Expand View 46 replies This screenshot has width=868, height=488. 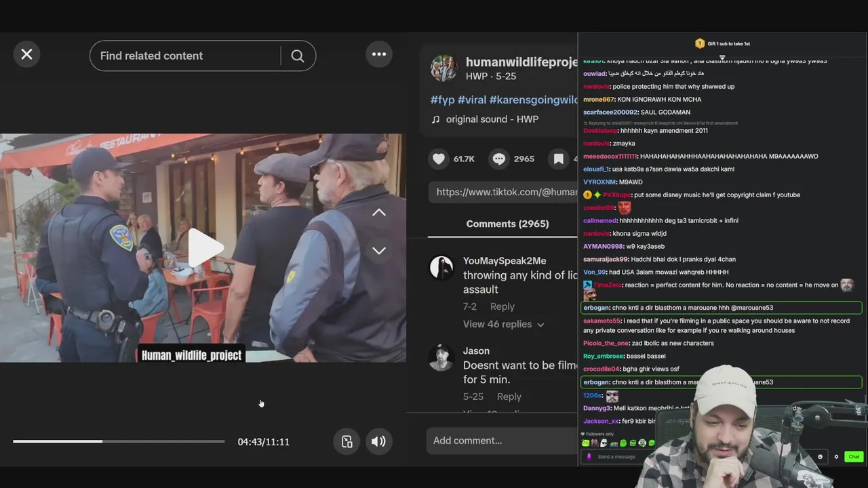pos(503,324)
